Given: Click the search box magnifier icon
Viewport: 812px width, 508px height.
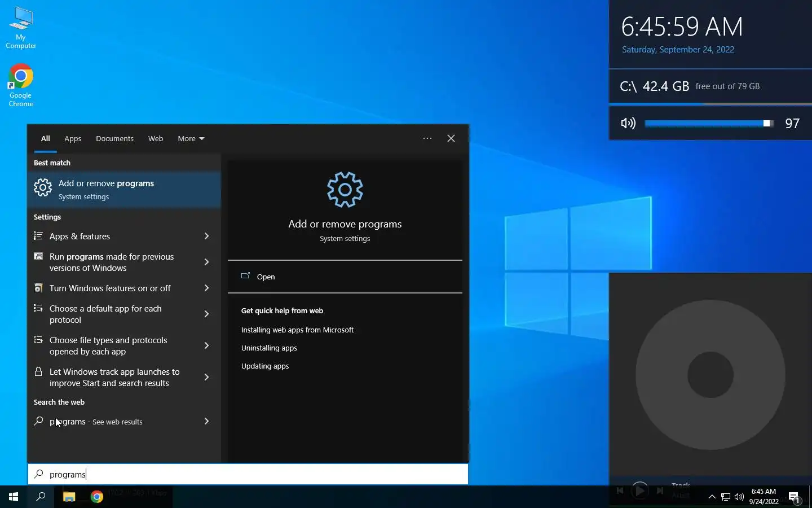Looking at the screenshot, I should click(x=38, y=474).
